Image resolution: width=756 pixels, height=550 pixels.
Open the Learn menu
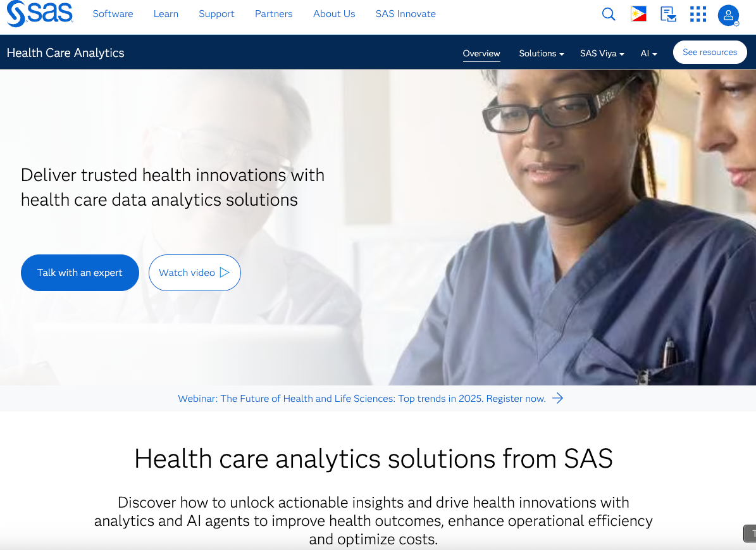166,14
